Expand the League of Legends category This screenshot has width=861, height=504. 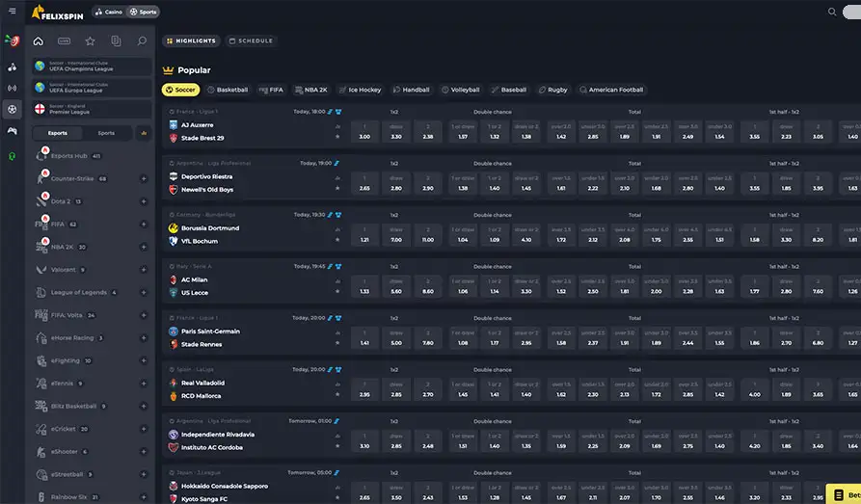tap(144, 293)
